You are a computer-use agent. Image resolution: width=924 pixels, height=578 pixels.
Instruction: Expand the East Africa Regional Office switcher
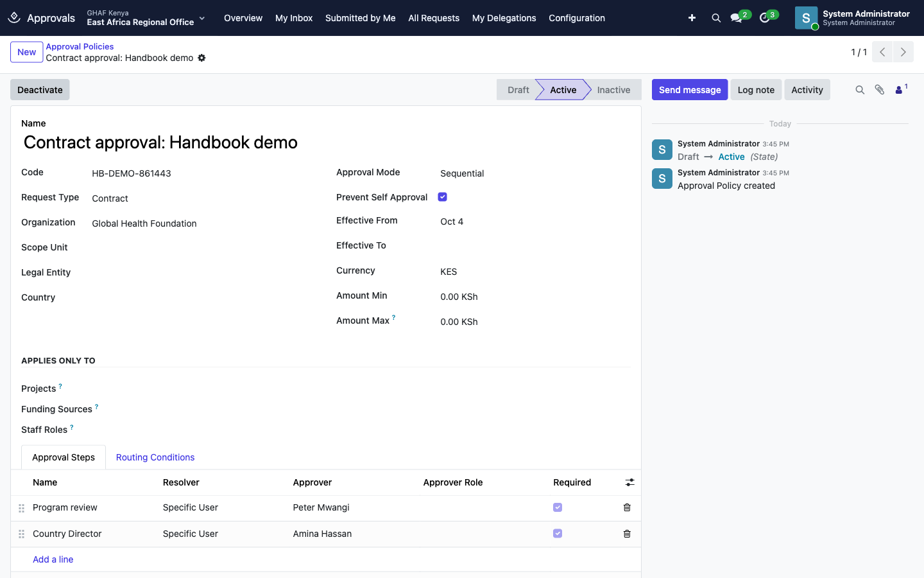click(146, 18)
